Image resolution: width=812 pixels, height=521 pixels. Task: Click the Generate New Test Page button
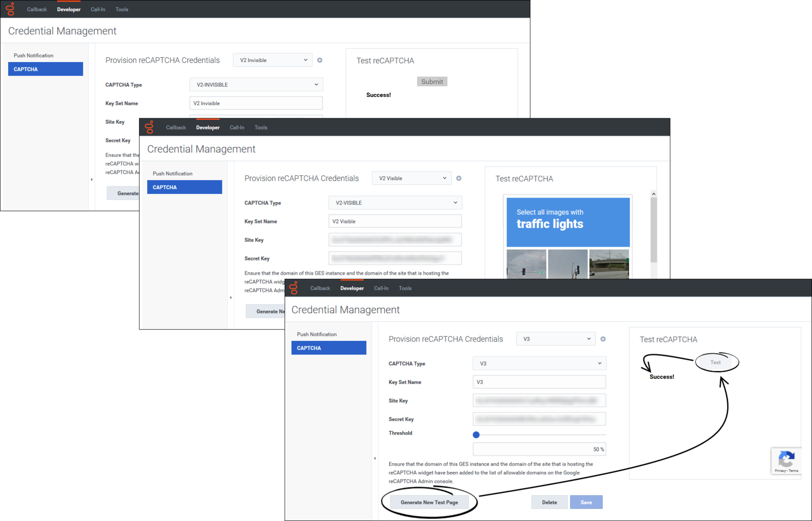429,502
